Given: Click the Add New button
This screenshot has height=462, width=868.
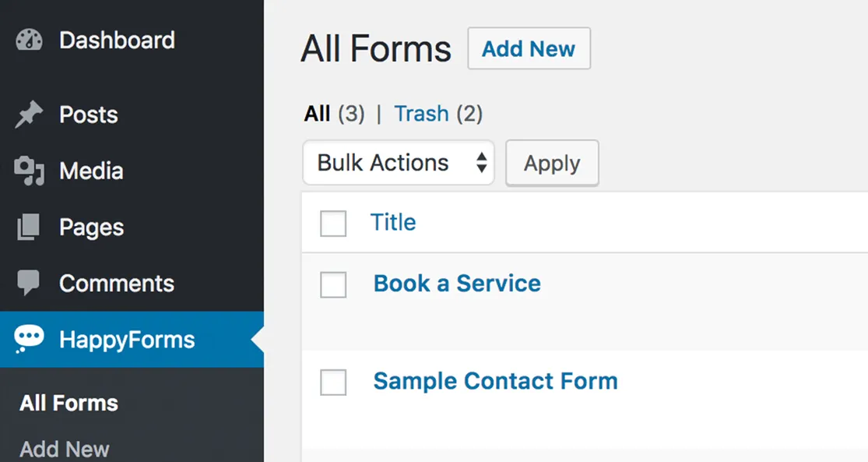Looking at the screenshot, I should tap(529, 48).
